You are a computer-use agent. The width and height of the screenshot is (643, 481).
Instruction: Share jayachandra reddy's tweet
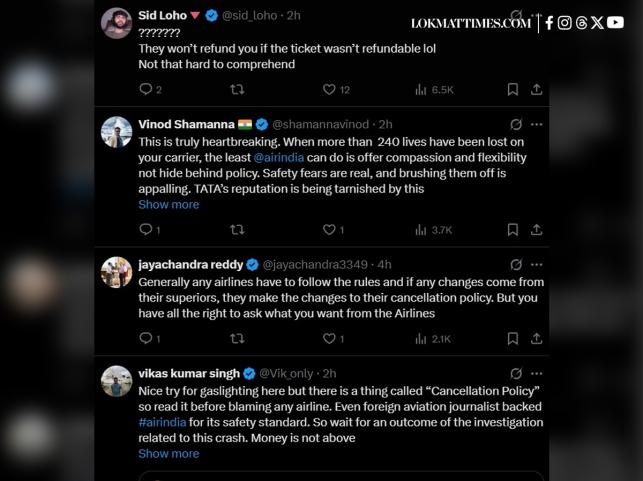point(536,339)
